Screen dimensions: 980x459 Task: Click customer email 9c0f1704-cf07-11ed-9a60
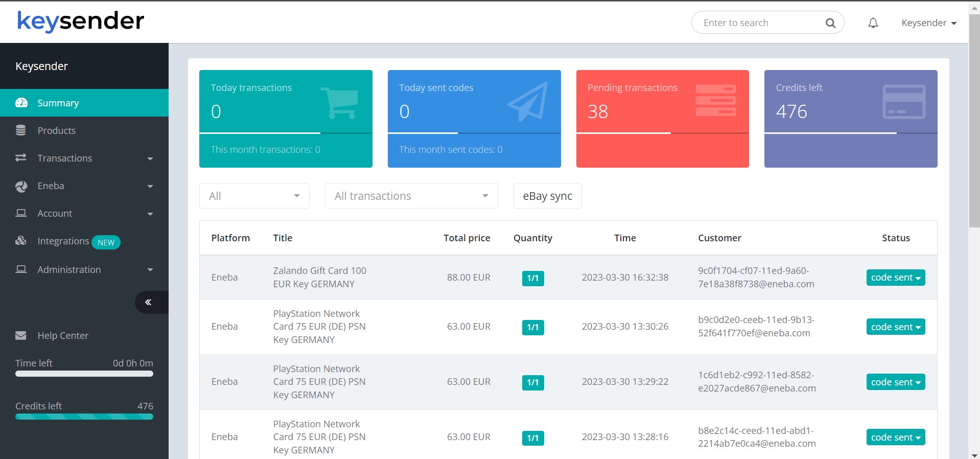click(756, 277)
